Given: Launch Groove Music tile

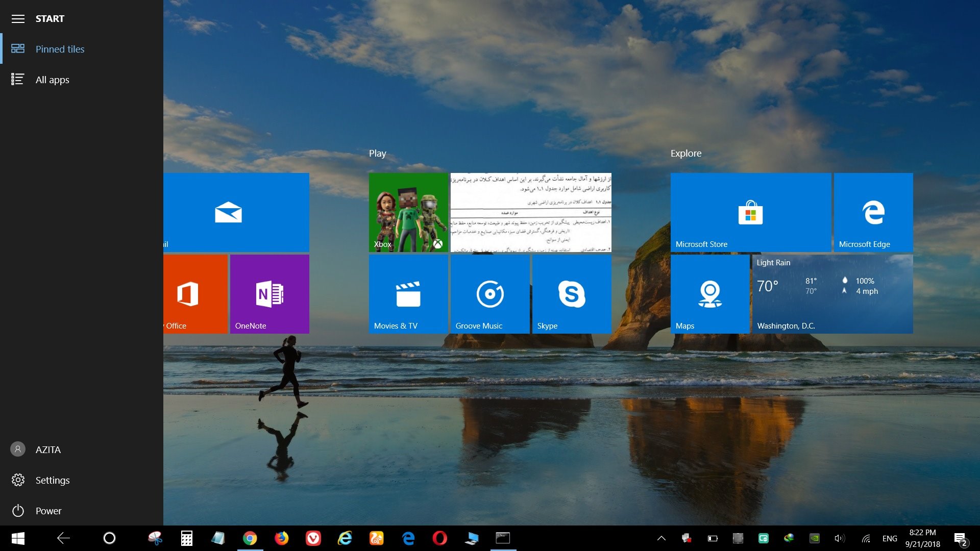Looking at the screenshot, I should click(490, 294).
